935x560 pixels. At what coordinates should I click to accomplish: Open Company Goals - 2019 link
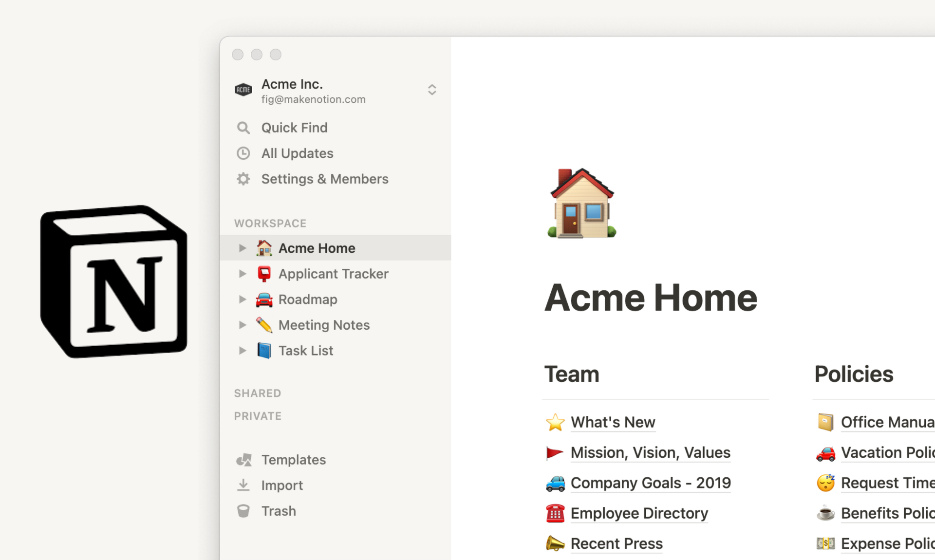coord(651,483)
